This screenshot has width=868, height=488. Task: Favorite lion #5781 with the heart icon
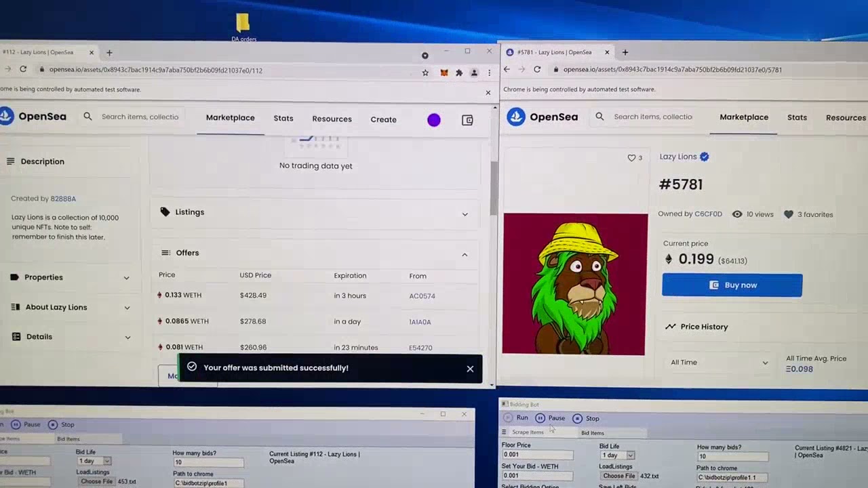[x=631, y=158]
